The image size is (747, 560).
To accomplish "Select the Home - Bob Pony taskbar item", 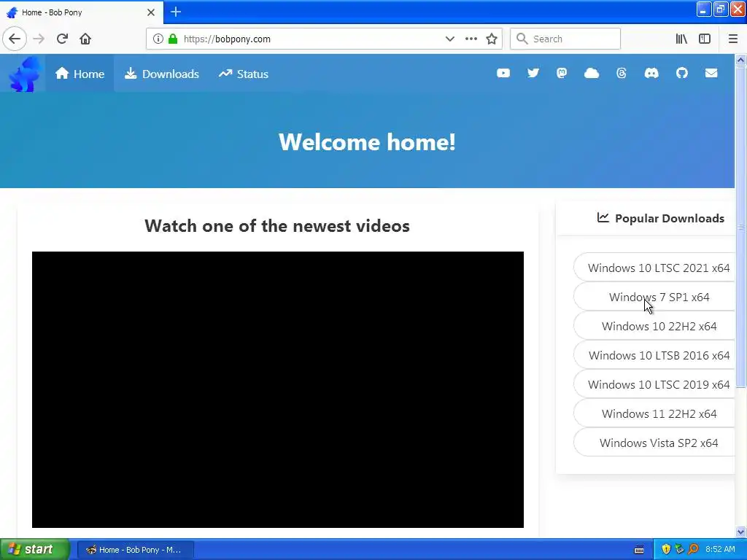I will click(x=135, y=550).
